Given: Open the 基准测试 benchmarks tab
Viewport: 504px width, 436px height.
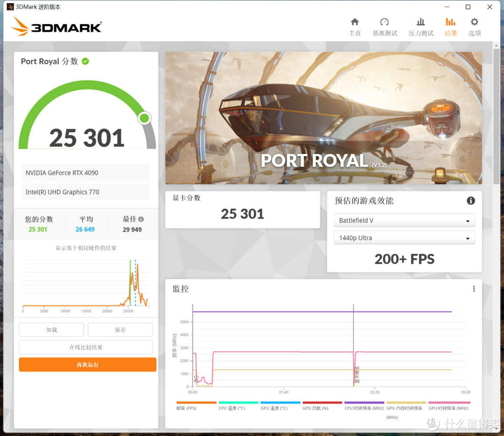Looking at the screenshot, I should pyautogui.click(x=385, y=27).
